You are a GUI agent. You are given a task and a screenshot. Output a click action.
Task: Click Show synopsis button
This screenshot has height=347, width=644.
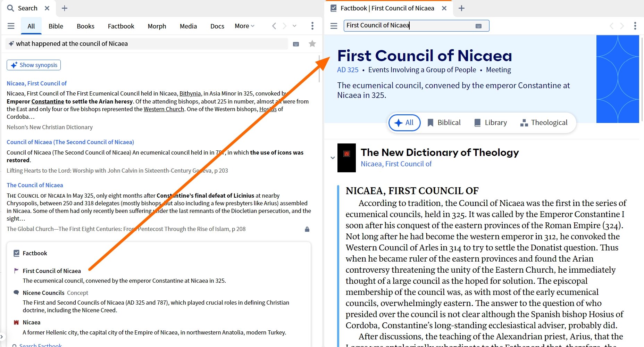point(34,65)
